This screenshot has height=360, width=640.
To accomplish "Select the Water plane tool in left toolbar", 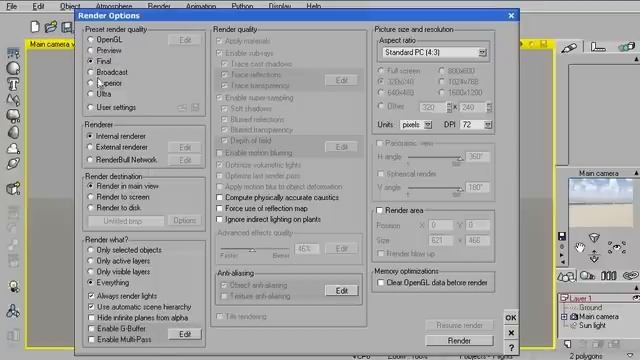I will click(13, 53).
